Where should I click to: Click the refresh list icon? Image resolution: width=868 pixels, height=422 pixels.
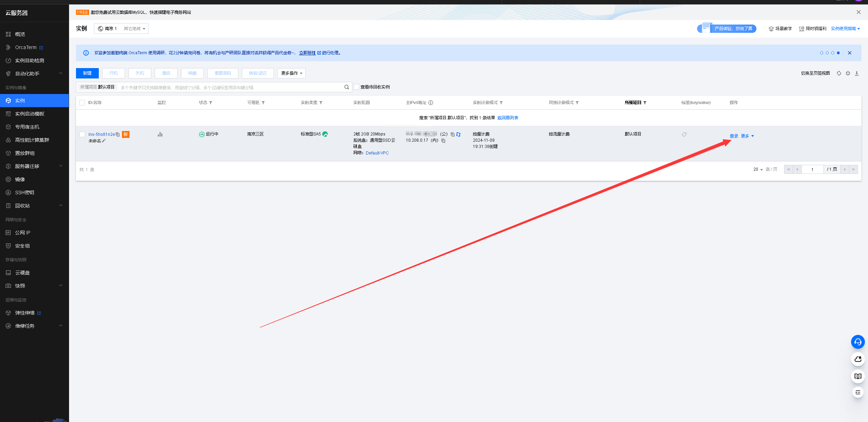point(839,73)
